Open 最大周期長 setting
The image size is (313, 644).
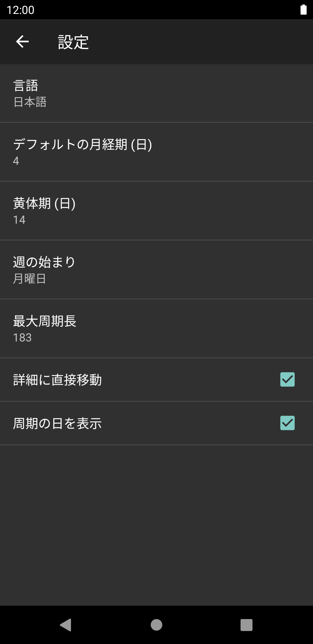(156, 328)
